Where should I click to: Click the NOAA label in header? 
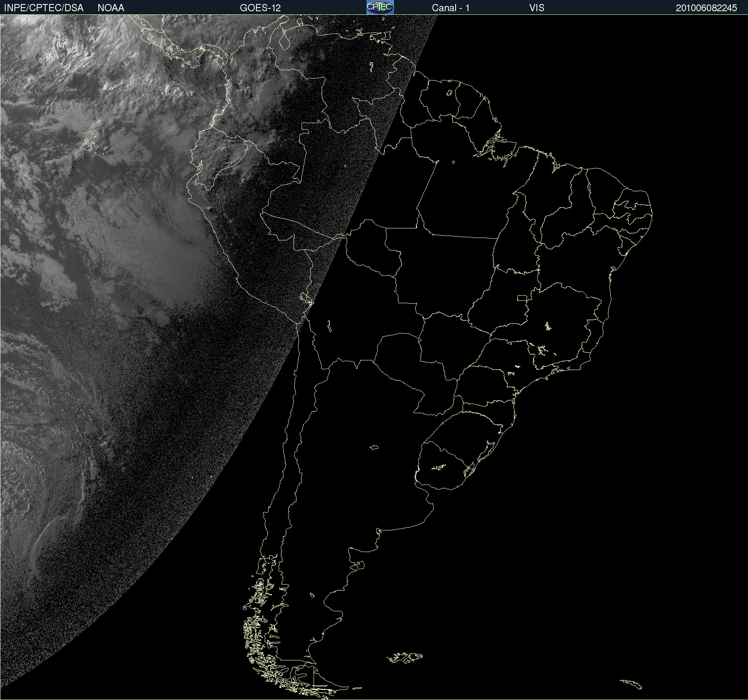pyautogui.click(x=111, y=8)
